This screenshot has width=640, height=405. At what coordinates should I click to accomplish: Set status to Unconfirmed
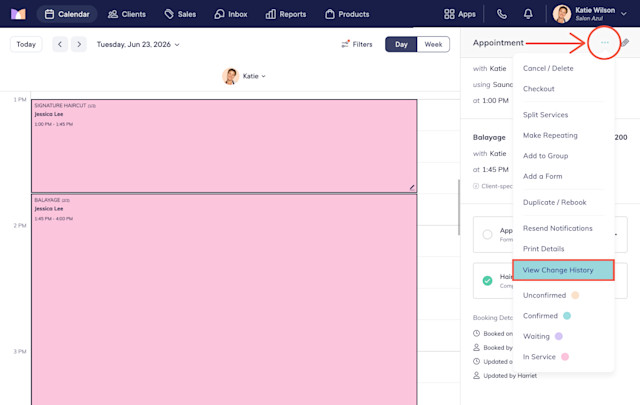coord(544,295)
